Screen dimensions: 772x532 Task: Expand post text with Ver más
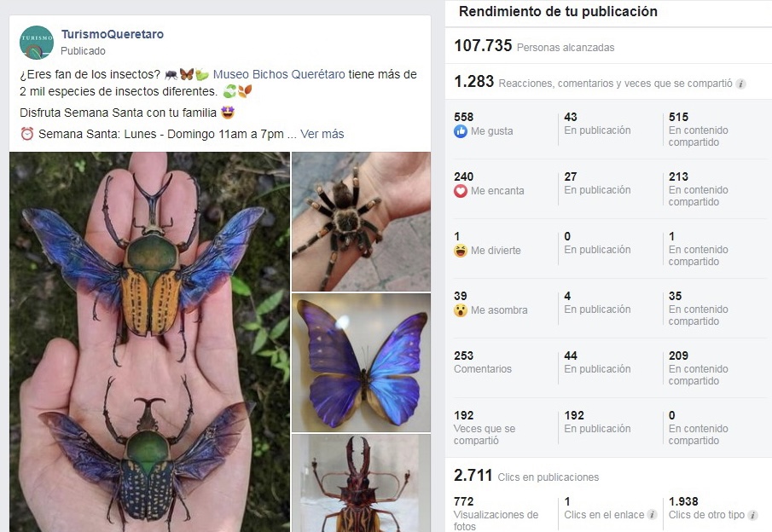pos(322,134)
